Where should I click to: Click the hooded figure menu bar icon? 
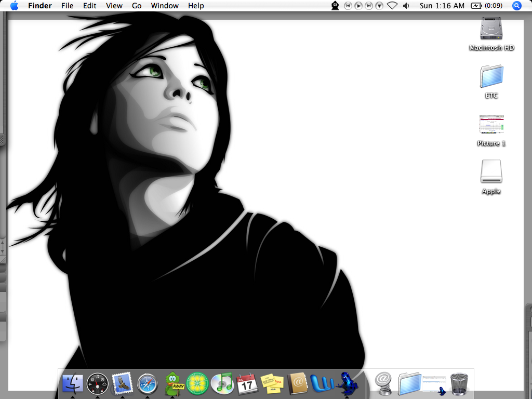(335, 6)
